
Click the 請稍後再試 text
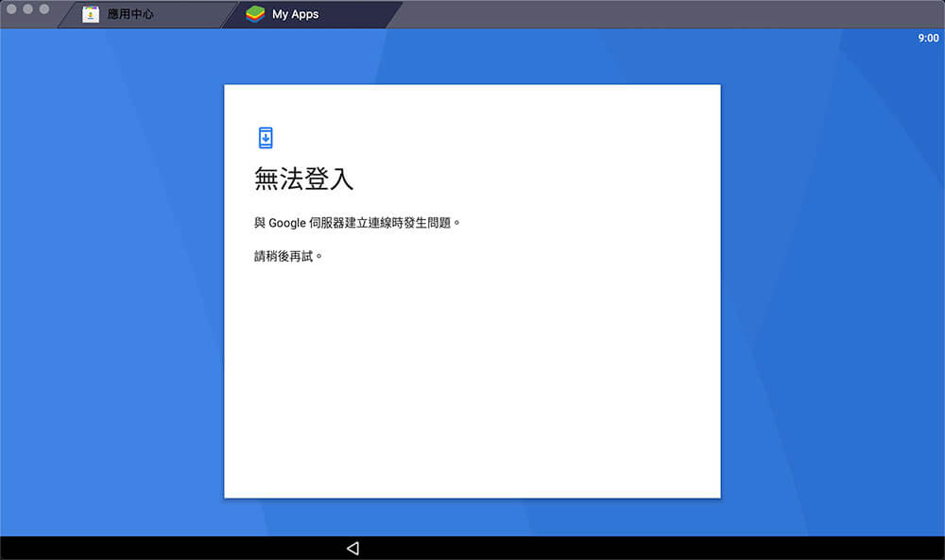pos(288,256)
